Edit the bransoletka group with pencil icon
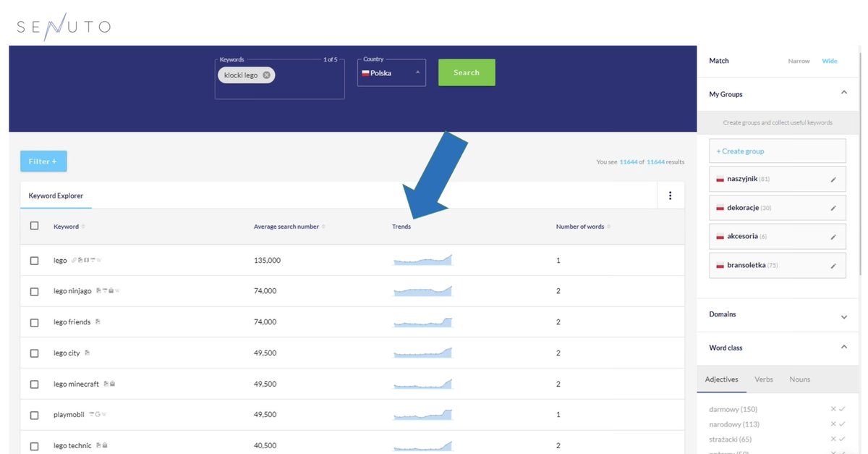Viewport: 868px width, 454px height. (x=833, y=266)
